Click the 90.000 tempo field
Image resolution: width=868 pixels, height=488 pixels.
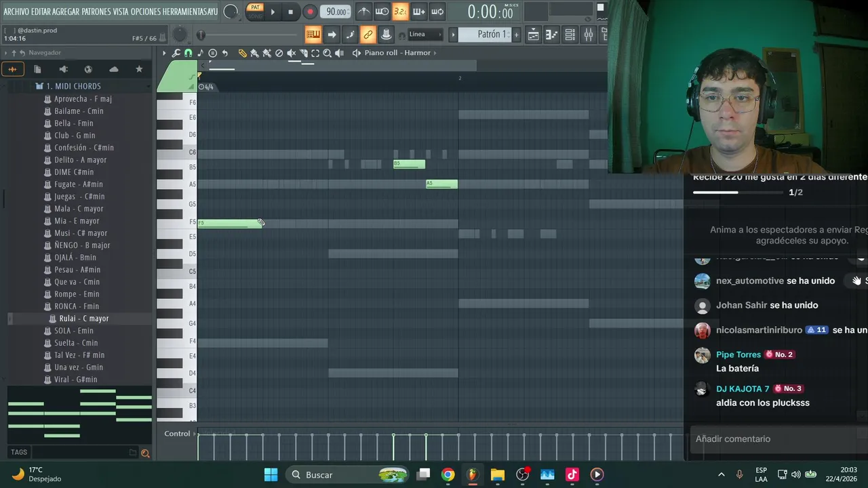point(336,12)
